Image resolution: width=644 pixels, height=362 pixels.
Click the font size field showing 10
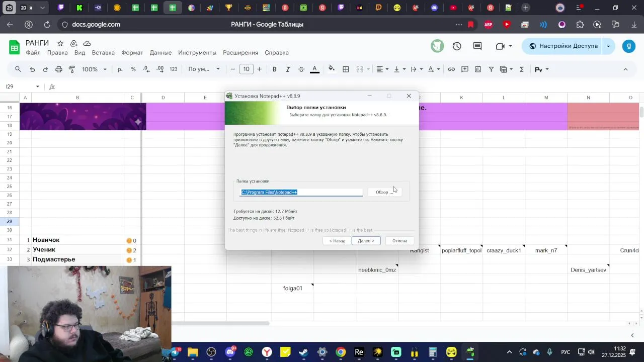point(246,69)
